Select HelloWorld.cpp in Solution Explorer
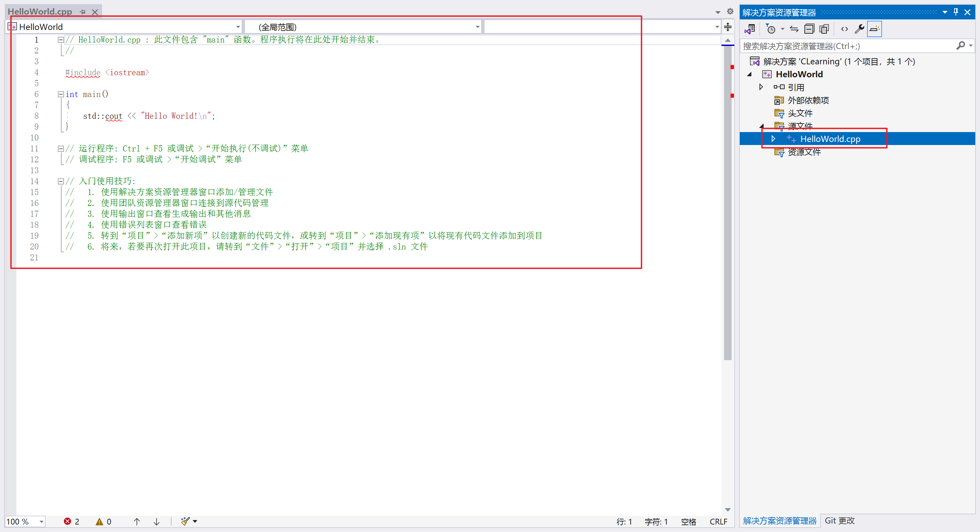This screenshot has width=980, height=532. point(830,139)
